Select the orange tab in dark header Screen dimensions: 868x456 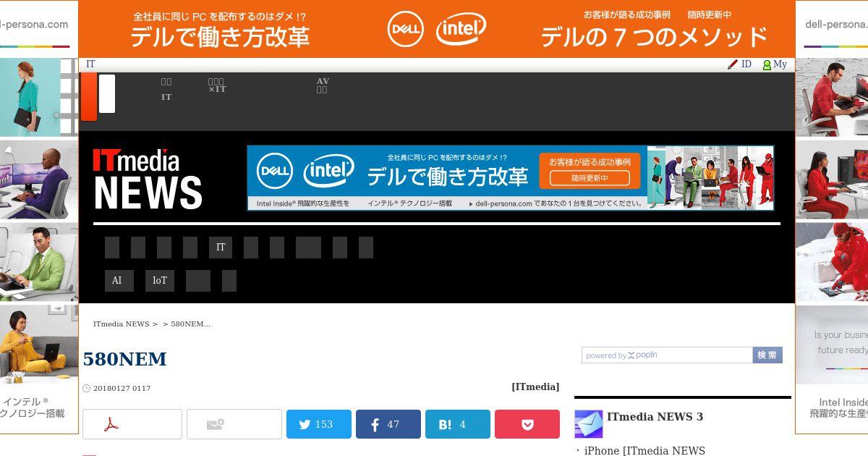(x=89, y=96)
